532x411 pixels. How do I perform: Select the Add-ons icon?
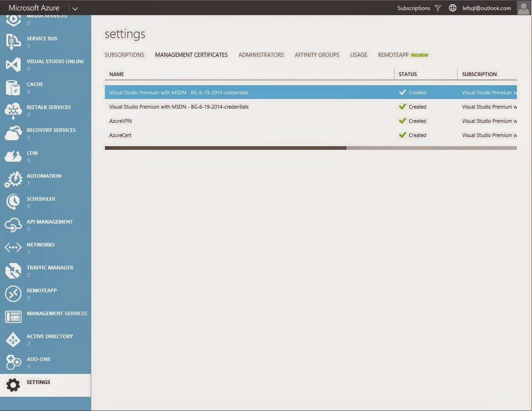tap(13, 362)
